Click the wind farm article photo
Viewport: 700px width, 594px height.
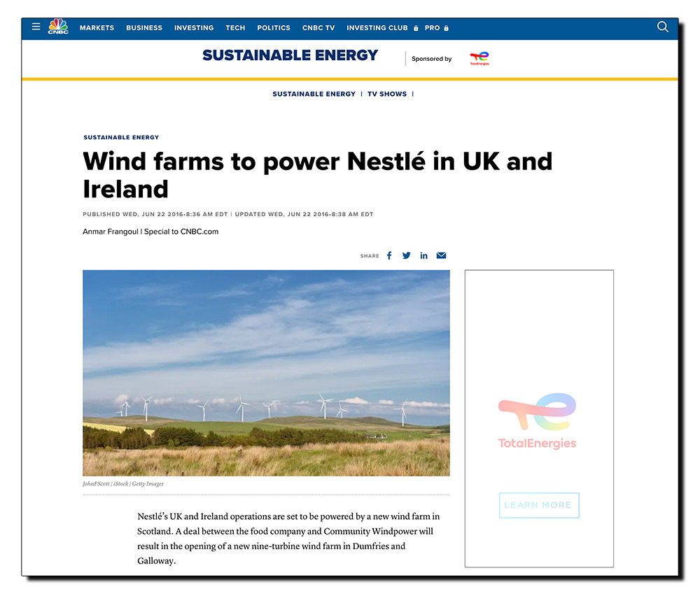(266, 373)
